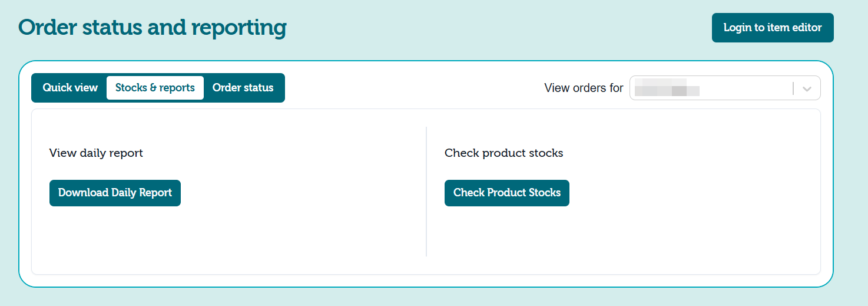Click empty space below Download Daily Report button
Screen dimensions: 868x306
click(x=115, y=236)
